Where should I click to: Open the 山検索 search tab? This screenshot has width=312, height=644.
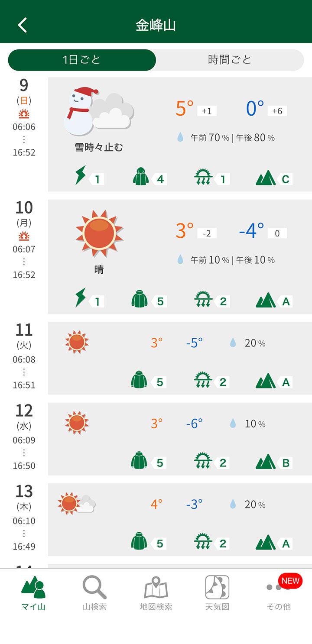point(94,592)
